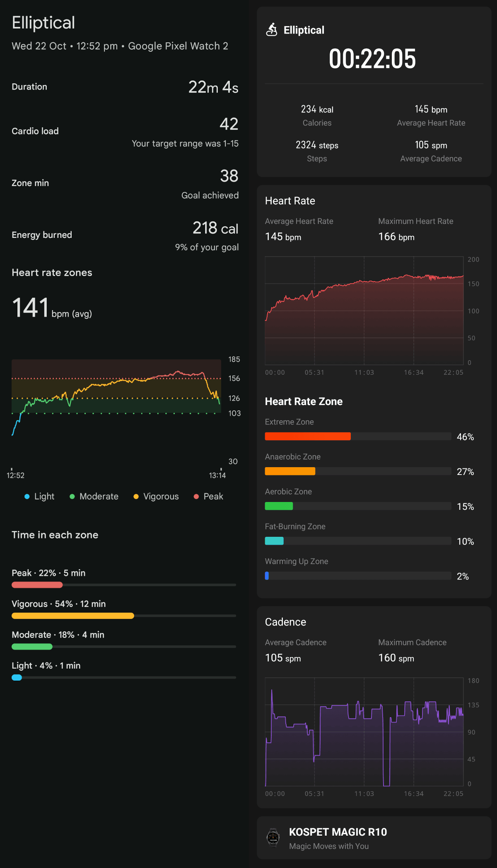The image size is (497, 868).
Task: Click the Fat-Burning Zone teal bar
Action: point(274,541)
